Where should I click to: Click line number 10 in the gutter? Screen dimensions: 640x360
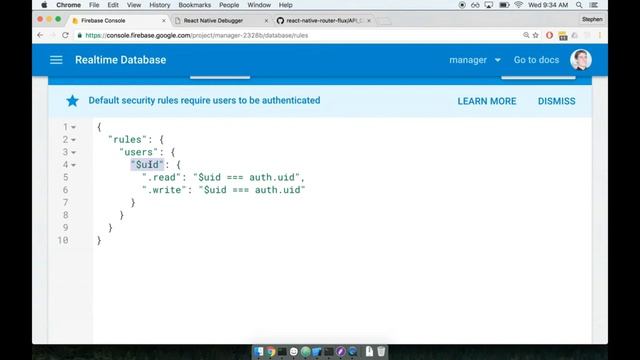pyautogui.click(x=63, y=240)
